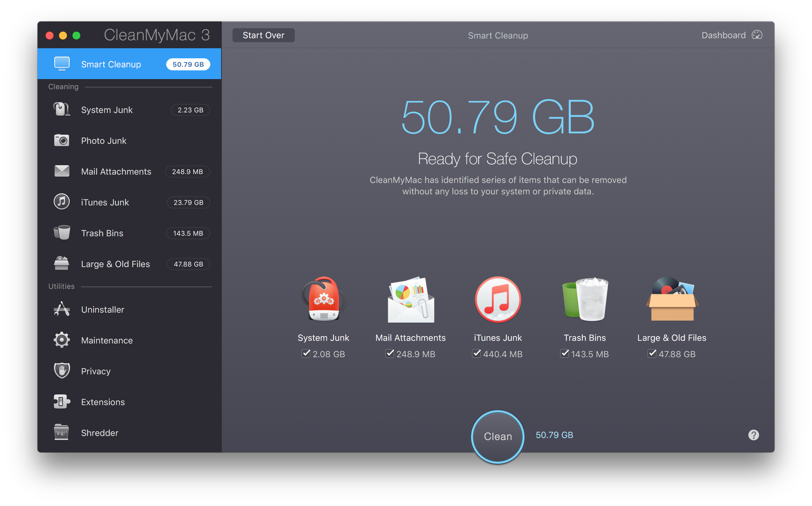Open the Uninstaller utility
The height and width of the screenshot is (506, 812).
(x=129, y=309)
